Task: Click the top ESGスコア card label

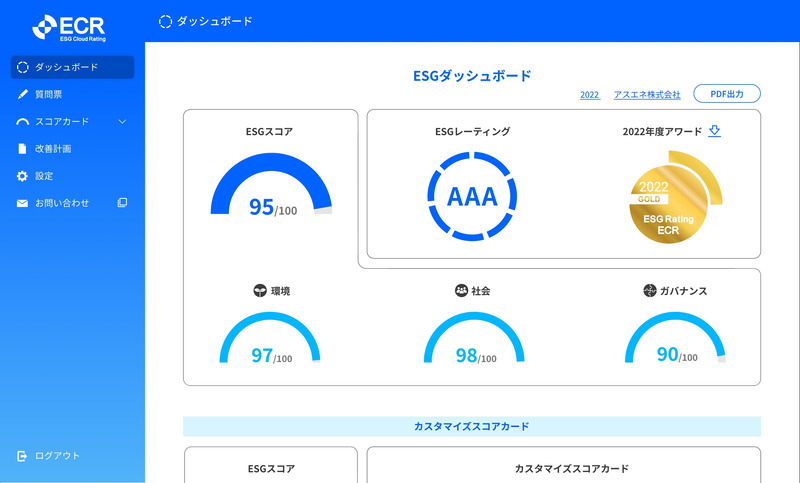Action: click(x=269, y=132)
